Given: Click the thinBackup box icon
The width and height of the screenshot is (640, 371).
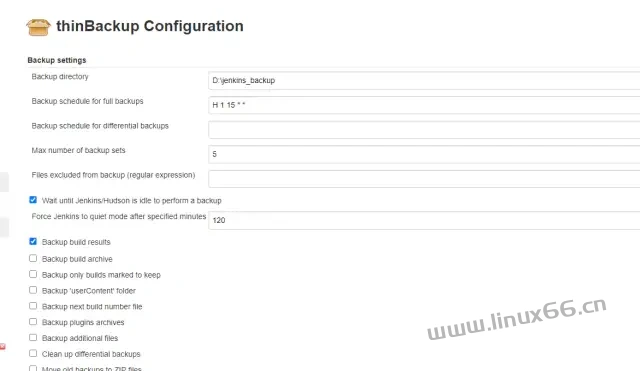Looking at the screenshot, I should (x=38, y=27).
